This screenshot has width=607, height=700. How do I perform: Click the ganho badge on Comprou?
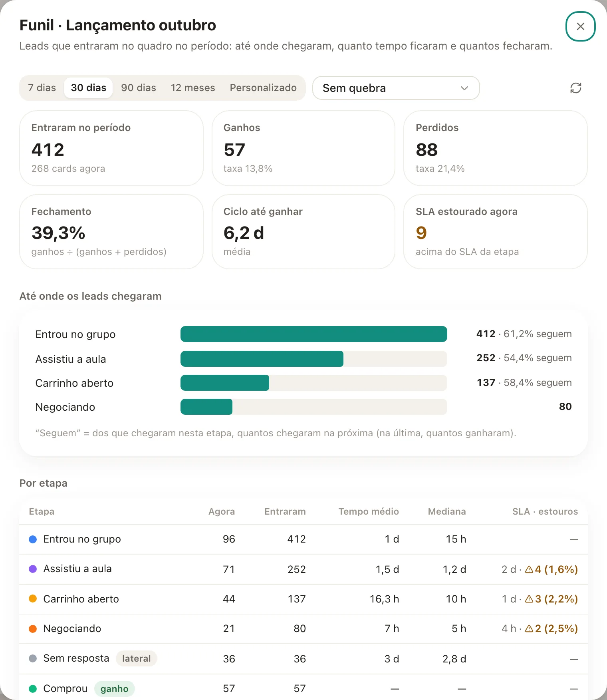[115, 689]
